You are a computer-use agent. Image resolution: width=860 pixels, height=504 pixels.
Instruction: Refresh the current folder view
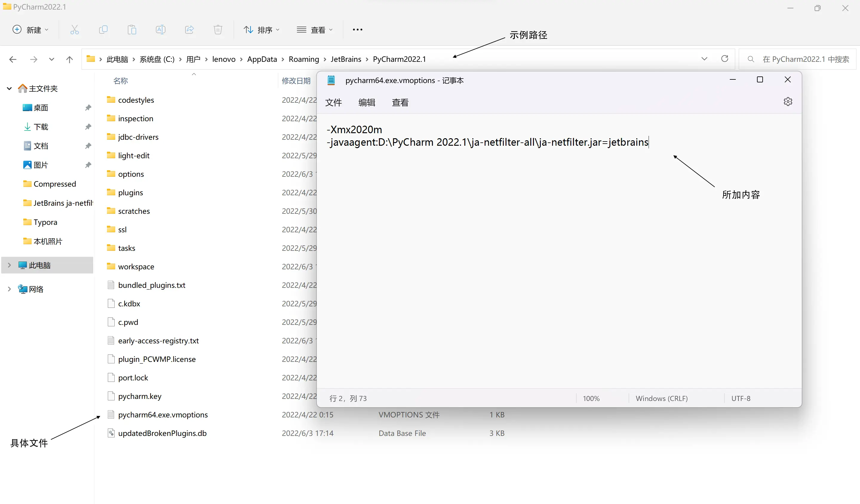pos(724,59)
